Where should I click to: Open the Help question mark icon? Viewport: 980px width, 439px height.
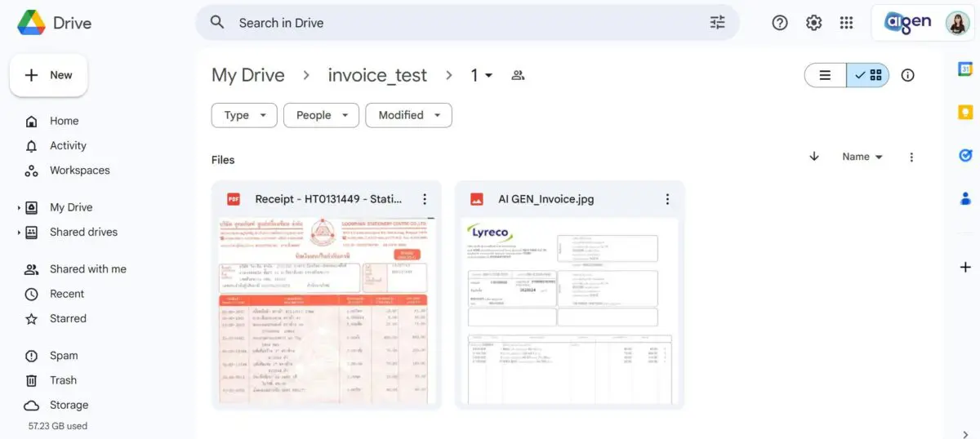pos(780,23)
